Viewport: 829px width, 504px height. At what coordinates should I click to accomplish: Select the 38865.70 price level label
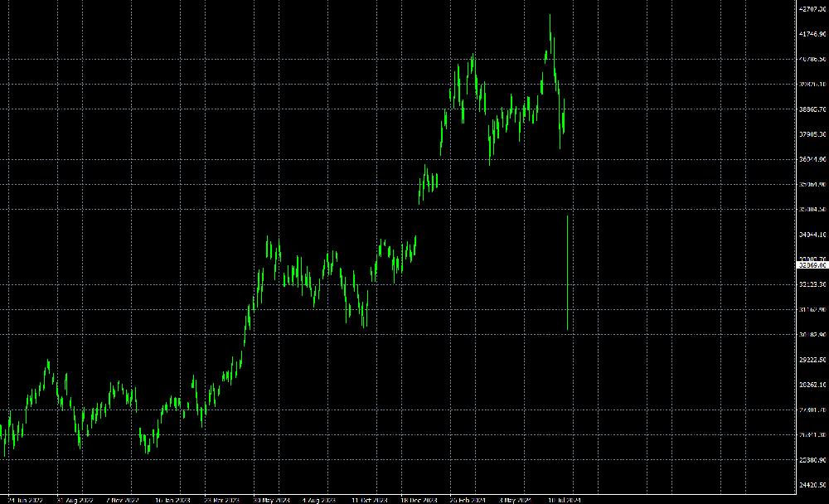tap(812, 109)
